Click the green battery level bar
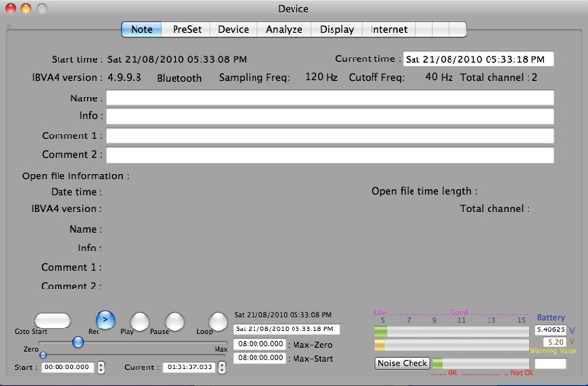The height and width of the screenshot is (386, 588). (x=451, y=331)
